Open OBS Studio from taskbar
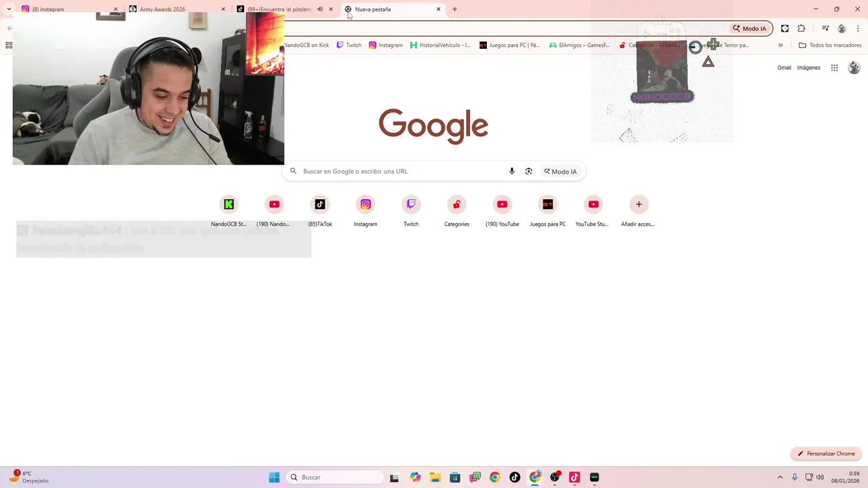This screenshot has height=488, width=868. pos(555,477)
